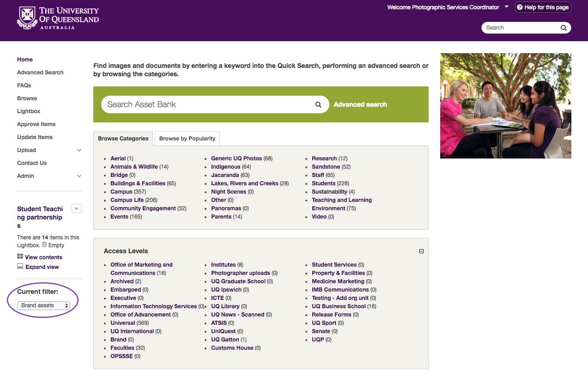Open the Generic UQ Photos category
The image size is (588, 378).
click(x=236, y=159)
